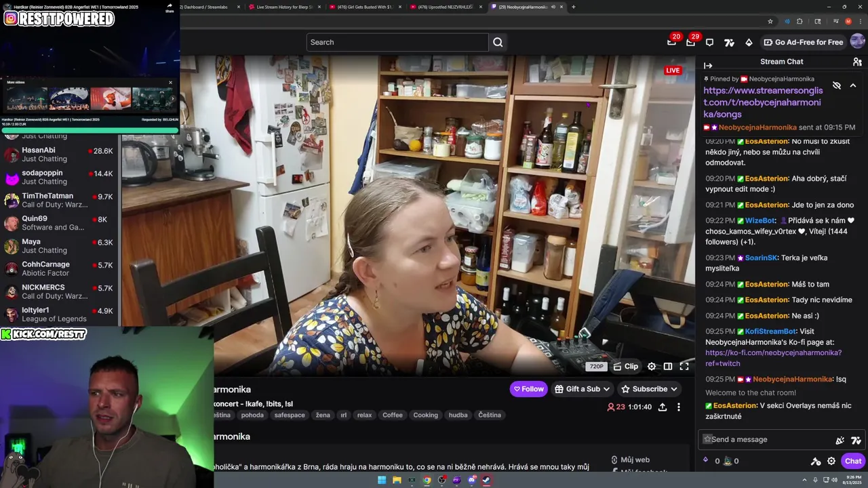Open loltyler1 channel in sidebar
This screenshot has width=868, height=488.
coord(60,314)
